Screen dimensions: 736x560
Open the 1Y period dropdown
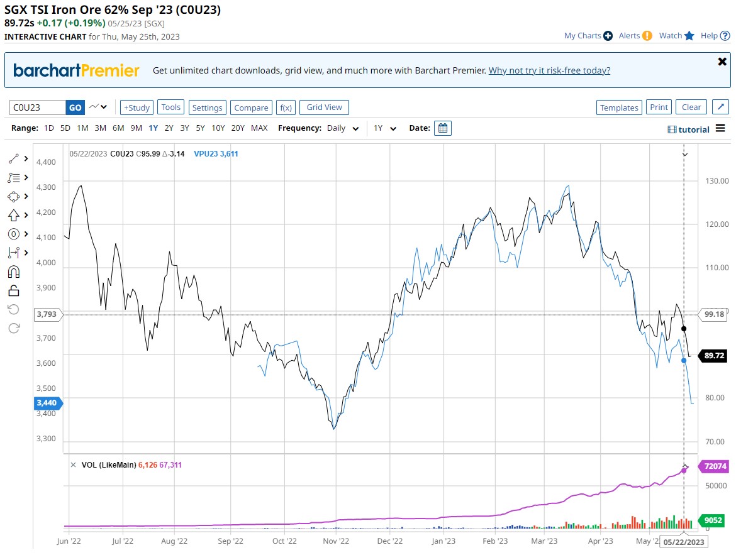coord(385,128)
